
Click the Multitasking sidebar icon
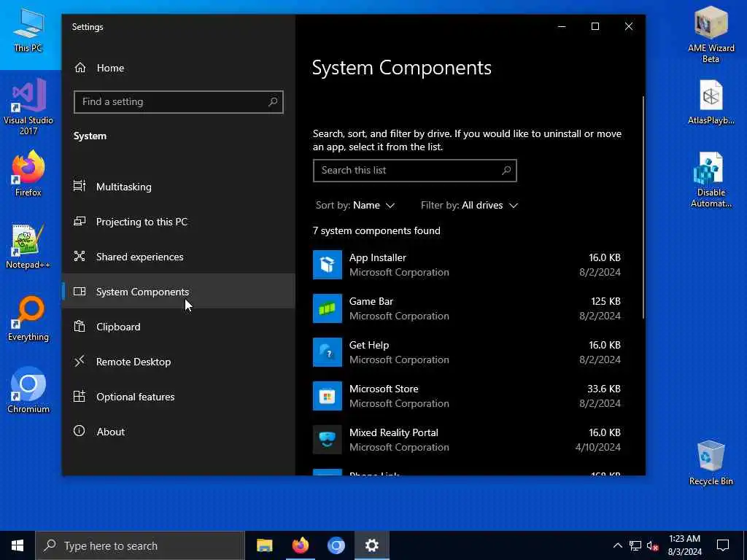[80, 186]
